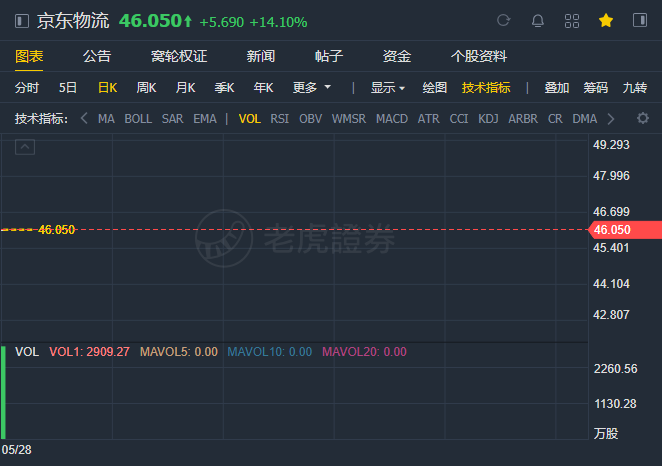Select the 月K chart period

point(185,88)
